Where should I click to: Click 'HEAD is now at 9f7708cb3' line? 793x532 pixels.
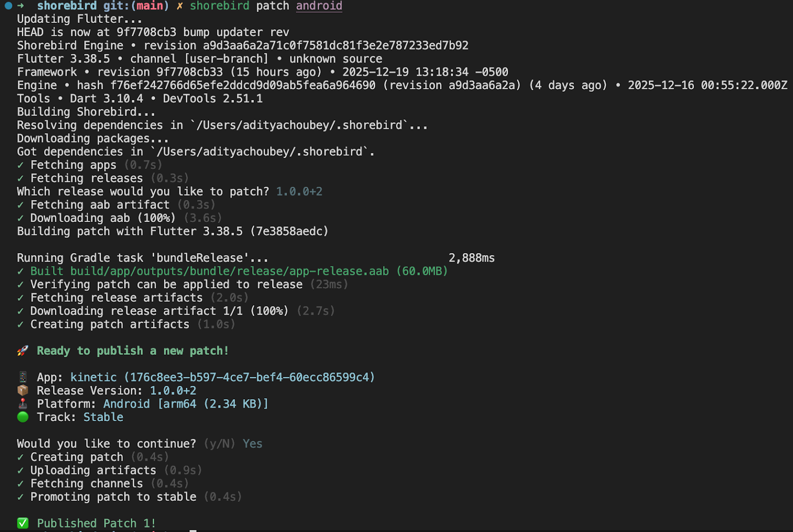(x=153, y=32)
